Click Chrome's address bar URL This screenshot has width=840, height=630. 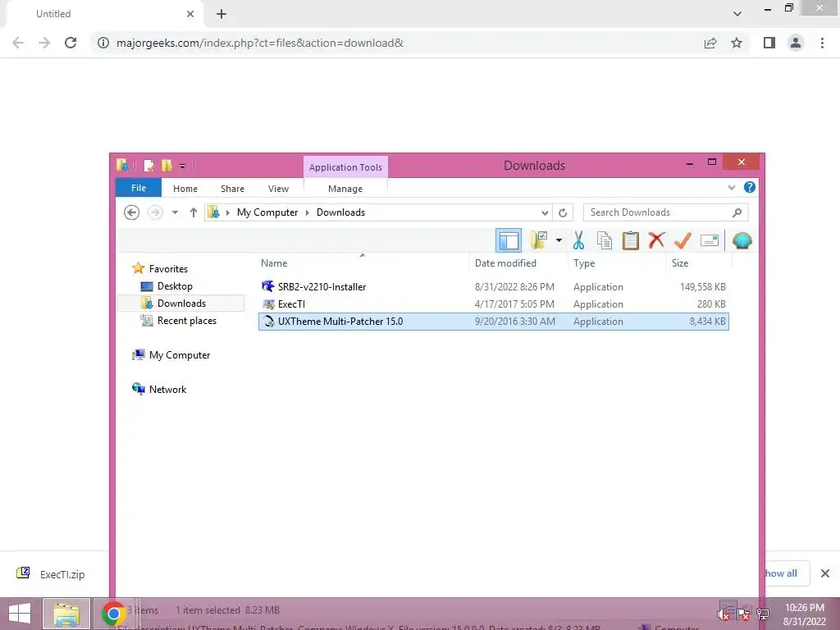coord(260,43)
